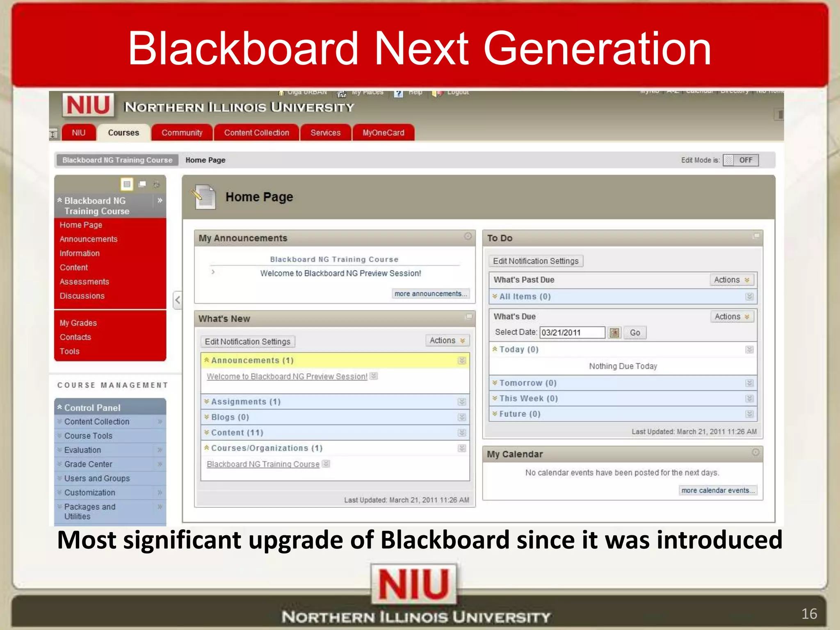Expand the Tomorrow (0) section
Screen dimensions: 840x630
point(495,383)
